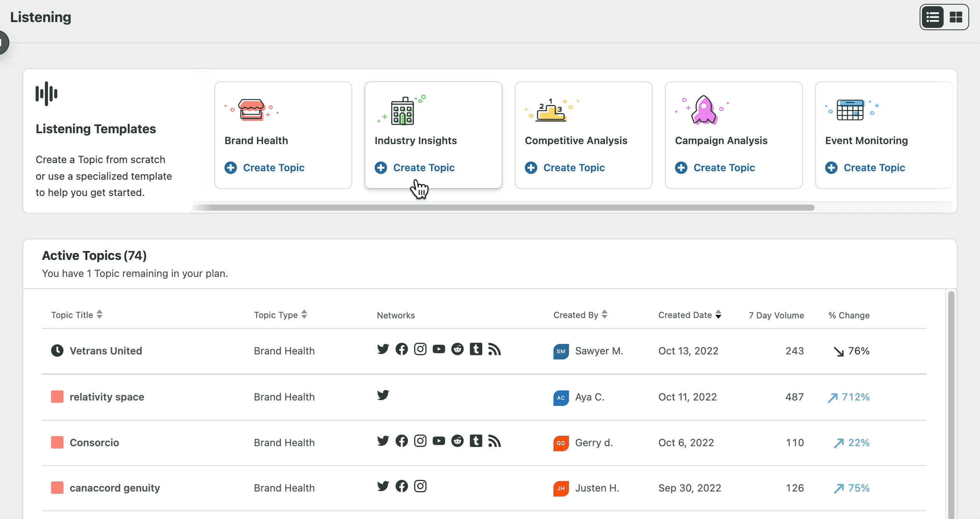The height and width of the screenshot is (519, 980).
Task: Click YouTube icon in Vetrans United row
Action: pyautogui.click(x=439, y=349)
